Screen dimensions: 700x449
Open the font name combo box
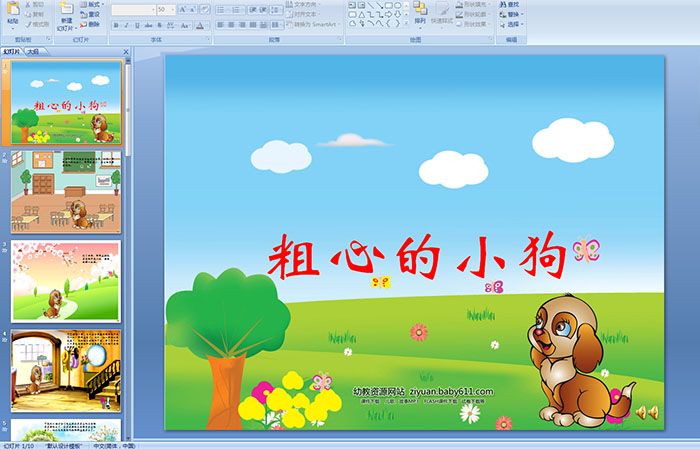click(x=133, y=10)
